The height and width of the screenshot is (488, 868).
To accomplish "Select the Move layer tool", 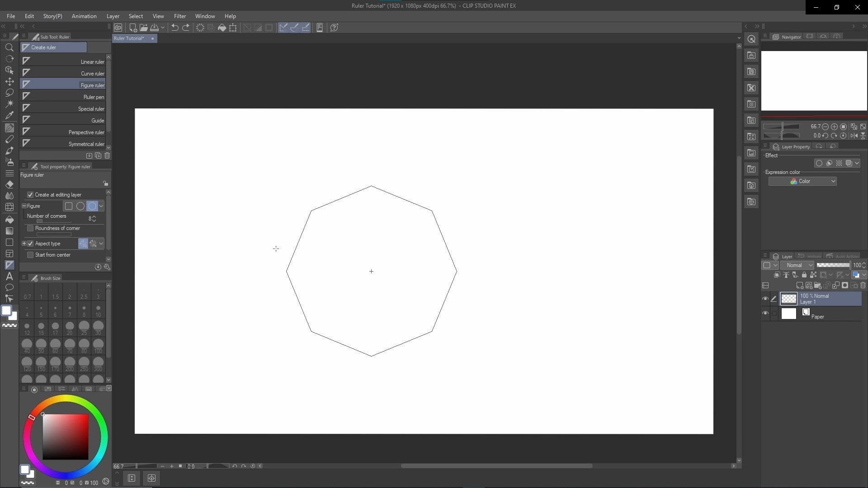I will click(x=9, y=81).
